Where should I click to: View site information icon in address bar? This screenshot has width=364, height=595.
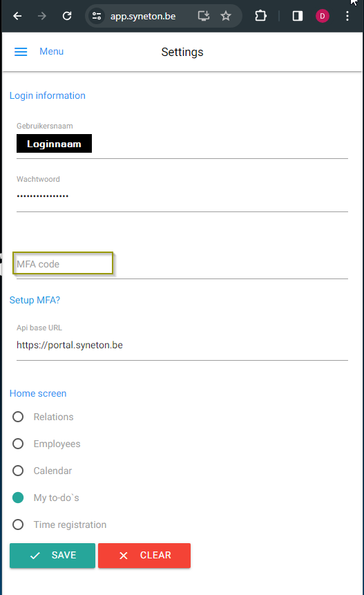[97, 16]
